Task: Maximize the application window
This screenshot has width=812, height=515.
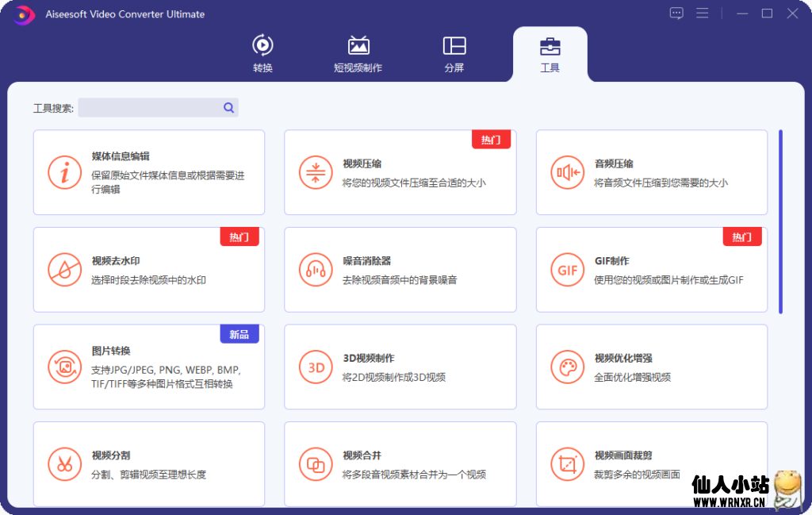Action: coord(767,13)
